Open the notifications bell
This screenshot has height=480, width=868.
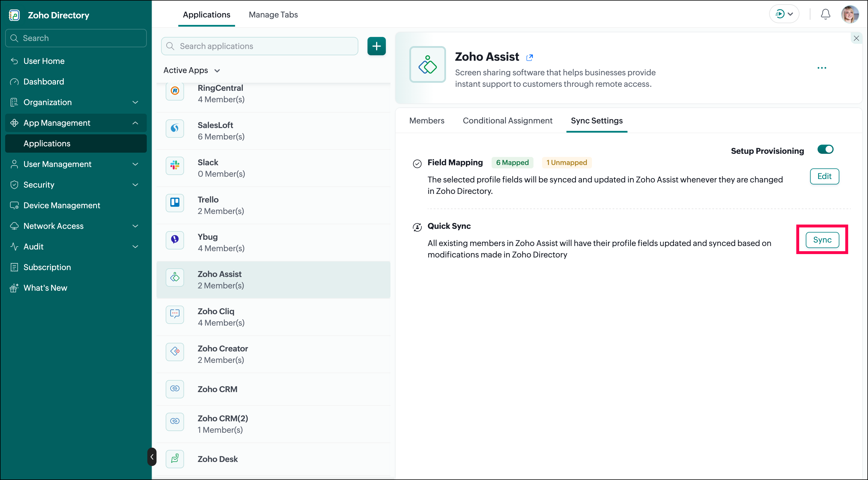[825, 14]
